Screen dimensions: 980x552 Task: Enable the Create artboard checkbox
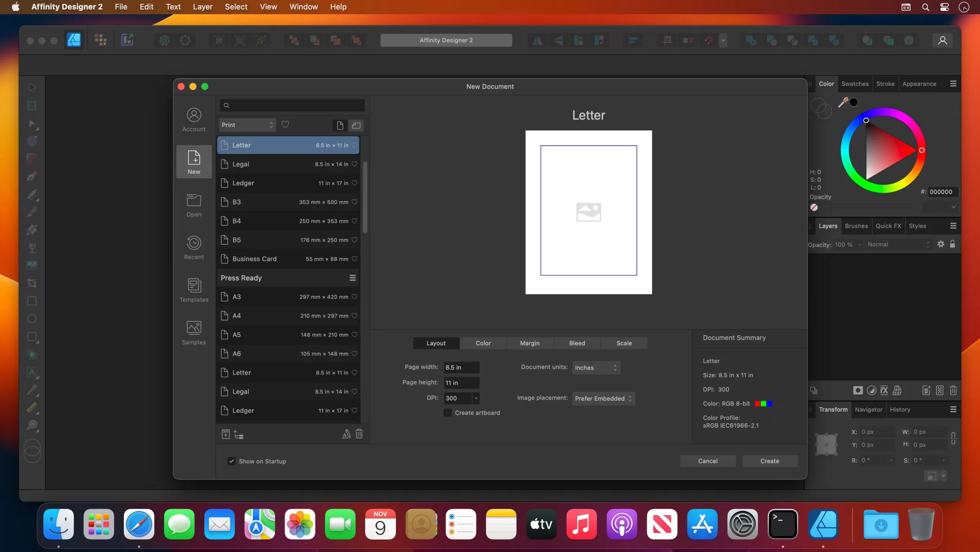point(447,412)
